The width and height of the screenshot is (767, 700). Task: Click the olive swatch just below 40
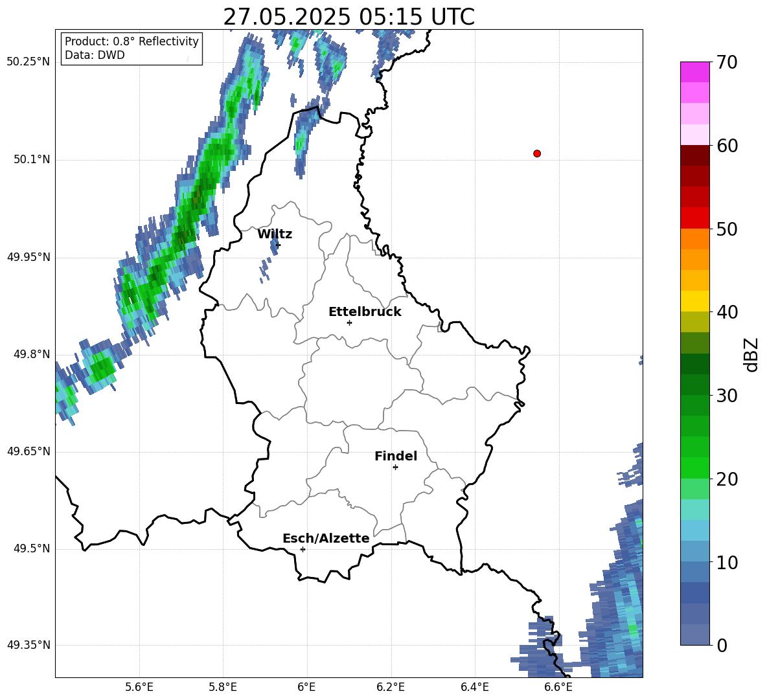point(694,322)
